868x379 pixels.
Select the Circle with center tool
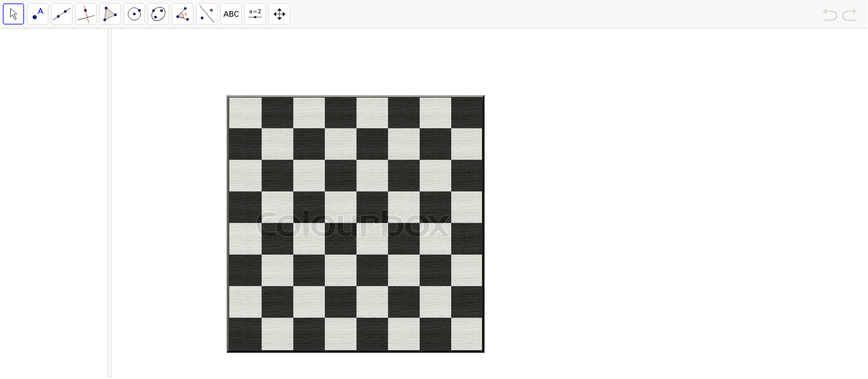(x=134, y=14)
